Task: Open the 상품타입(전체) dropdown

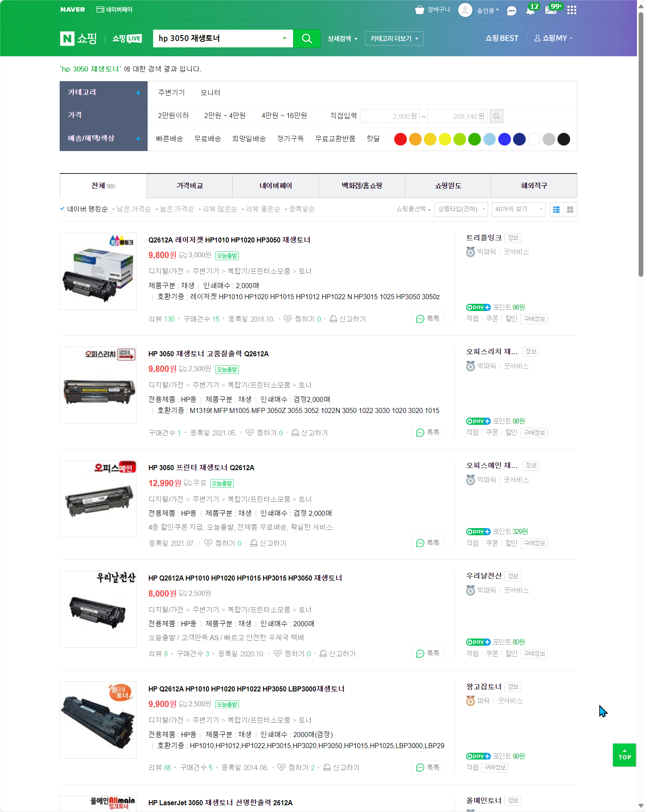Action: [461, 209]
